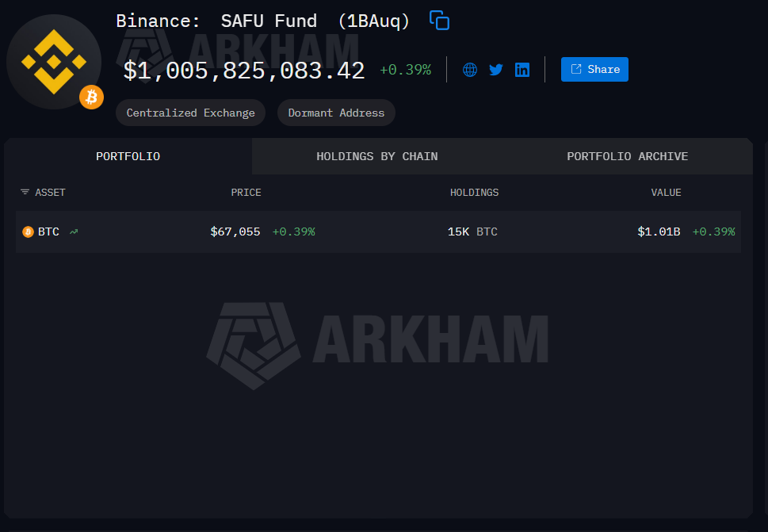The width and height of the screenshot is (768, 532).
Task: Select the Dormant Address tag
Action: coord(335,112)
